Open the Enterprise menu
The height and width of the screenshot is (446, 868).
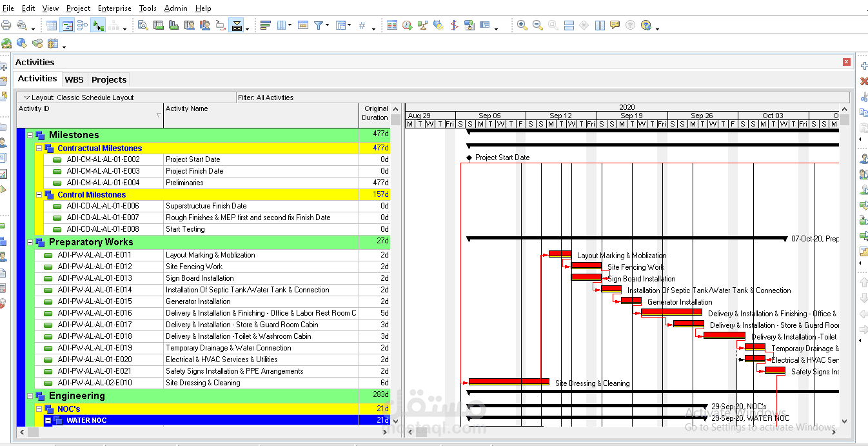coord(115,8)
